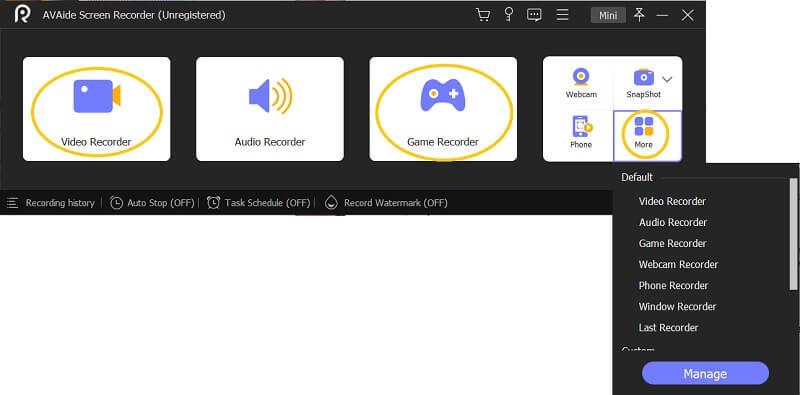Select Window Recorder menu entry
Image resolution: width=800 pixels, height=395 pixels.
[677, 306]
